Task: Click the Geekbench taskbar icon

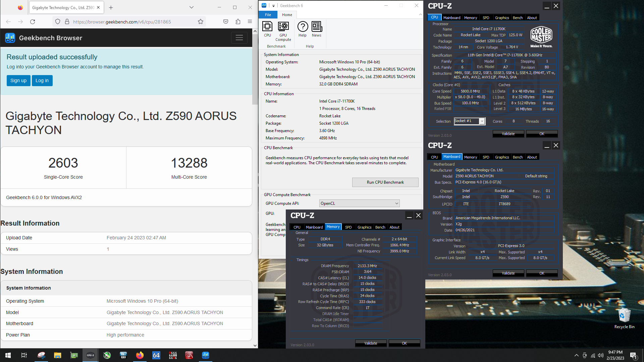Action: [x=206, y=355]
